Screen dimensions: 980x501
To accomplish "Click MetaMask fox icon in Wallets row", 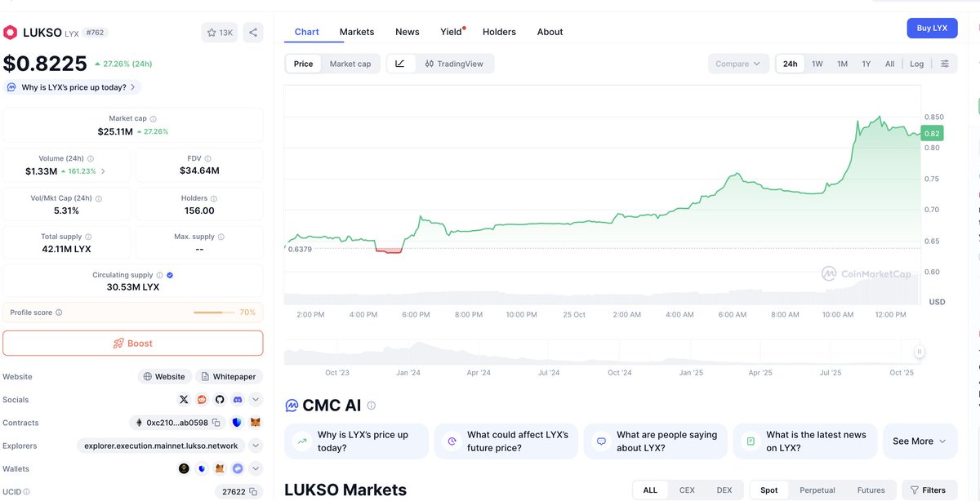I will point(220,468).
